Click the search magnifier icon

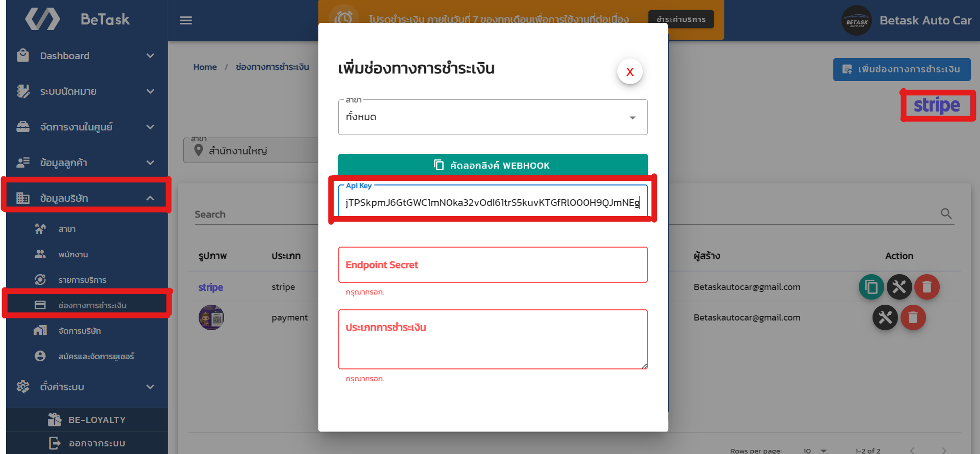click(x=946, y=214)
